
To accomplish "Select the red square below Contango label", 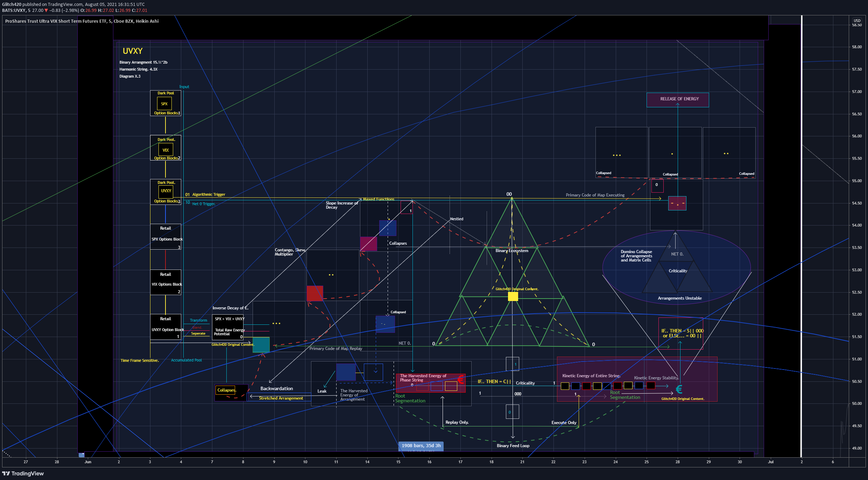I will click(315, 293).
